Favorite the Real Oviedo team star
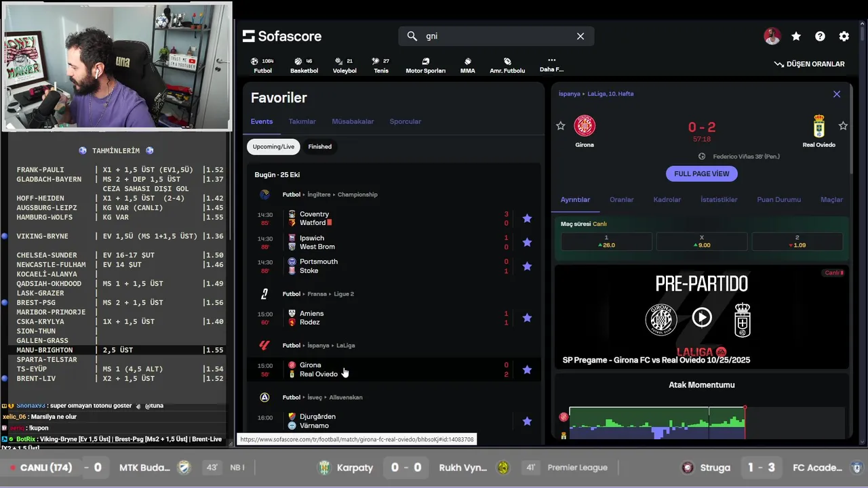 [x=843, y=125]
